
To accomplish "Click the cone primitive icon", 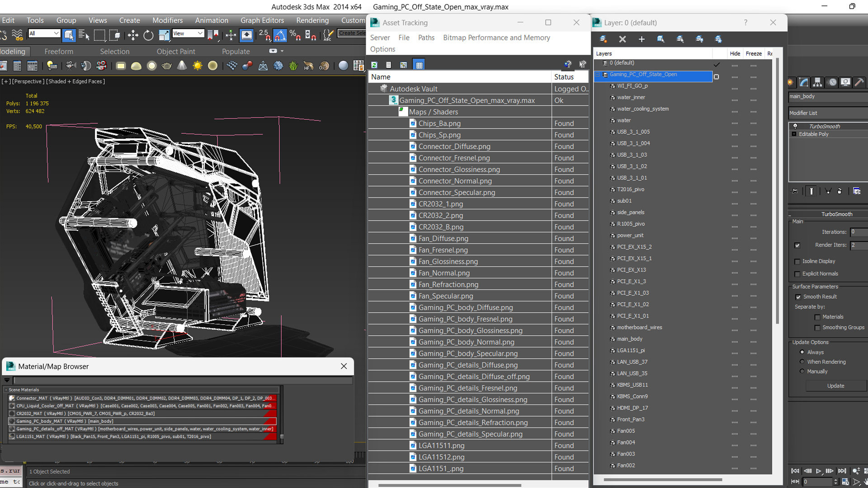I will tap(182, 66).
